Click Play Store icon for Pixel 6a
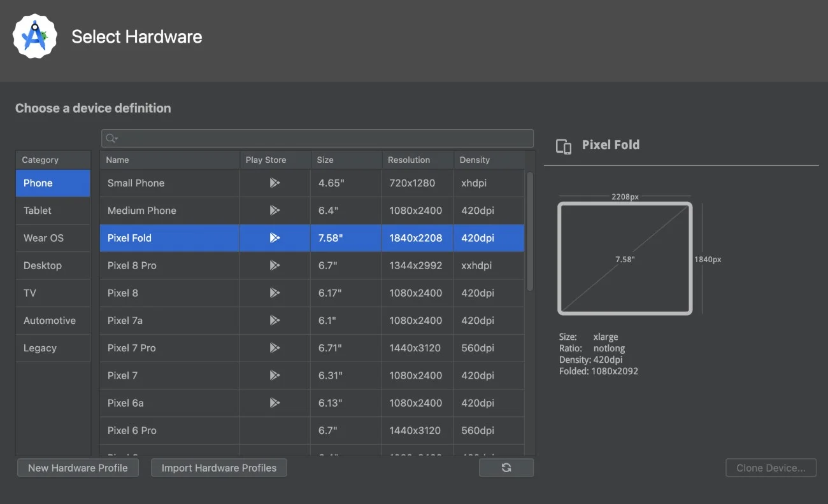 pyautogui.click(x=275, y=402)
